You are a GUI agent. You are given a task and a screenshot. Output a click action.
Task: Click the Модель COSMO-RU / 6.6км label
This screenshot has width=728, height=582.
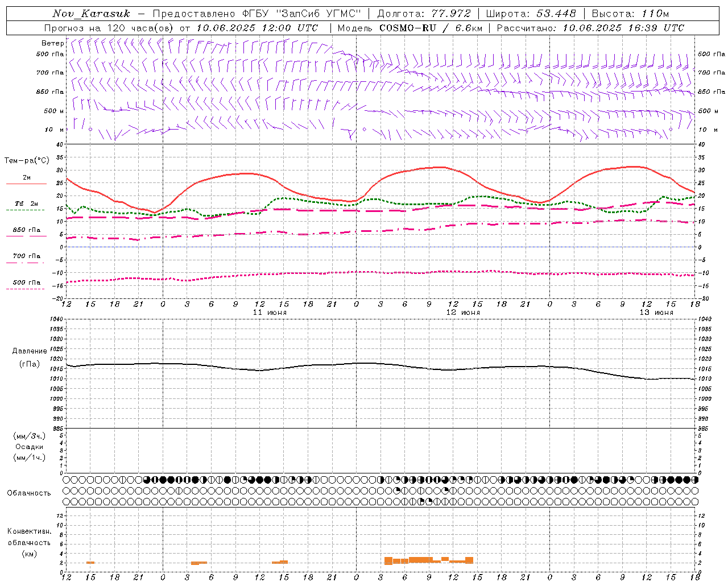click(410, 28)
